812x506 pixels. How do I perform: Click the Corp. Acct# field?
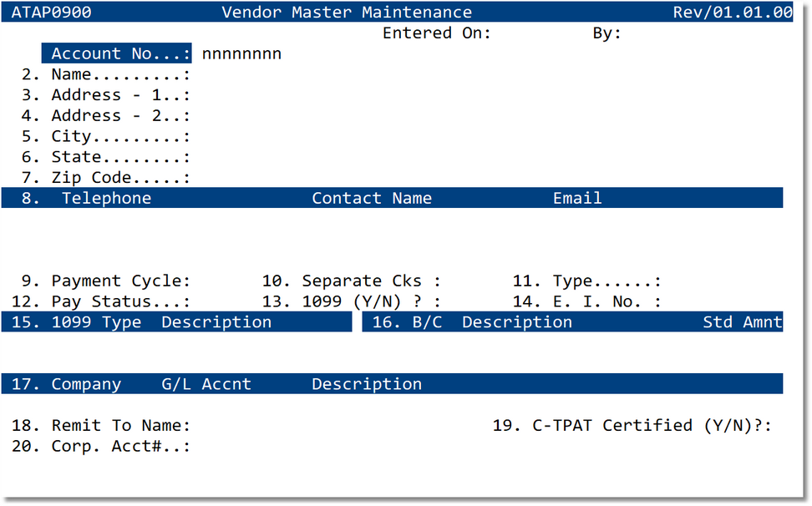[x=120, y=446]
